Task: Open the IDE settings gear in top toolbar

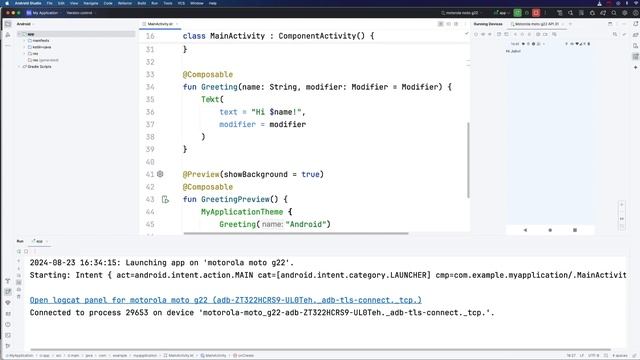Action: (624, 13)
